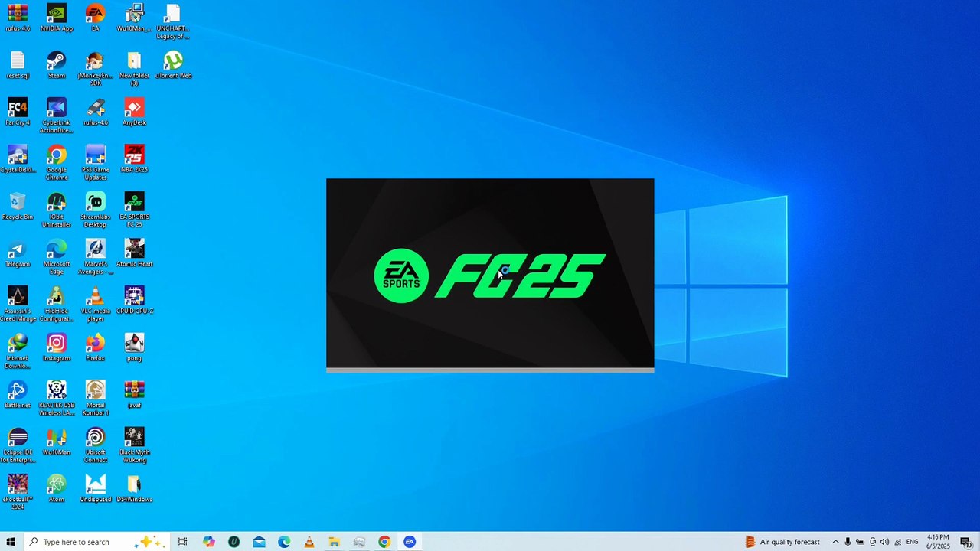Open Task View in the taskbar

[x=182, y=542]
